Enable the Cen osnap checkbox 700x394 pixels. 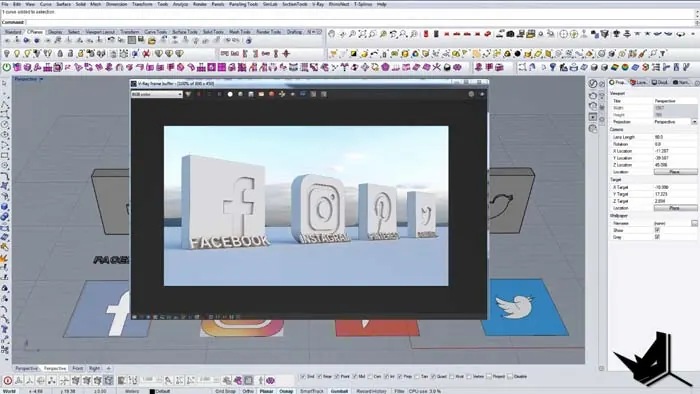(370, 377)
